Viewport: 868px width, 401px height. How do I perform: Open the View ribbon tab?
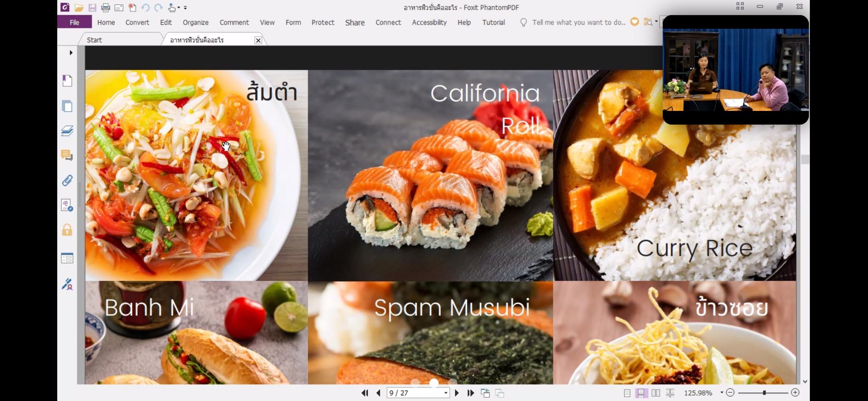click(267, 22)
